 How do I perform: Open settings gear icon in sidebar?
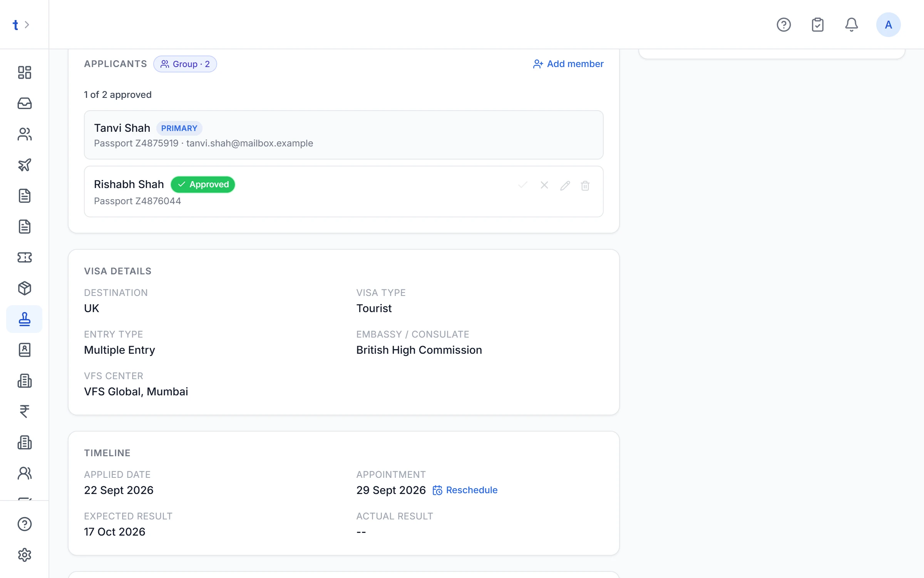pyautogui.click(x=25, y=555)
